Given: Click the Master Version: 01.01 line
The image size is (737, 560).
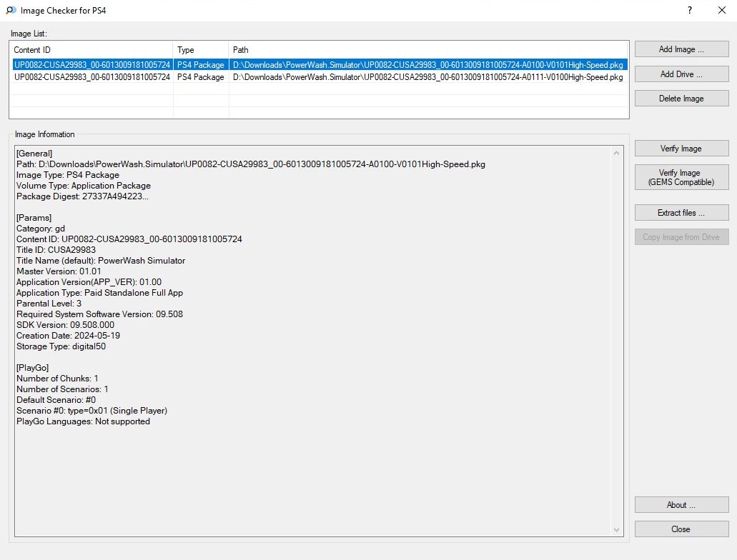Looking at the screenshot, I should (59, 271).
